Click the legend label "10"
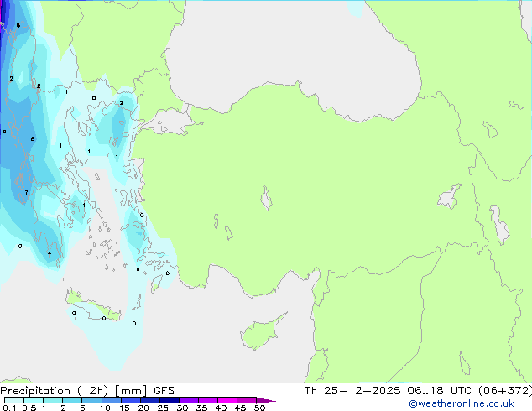 (105, 408)
